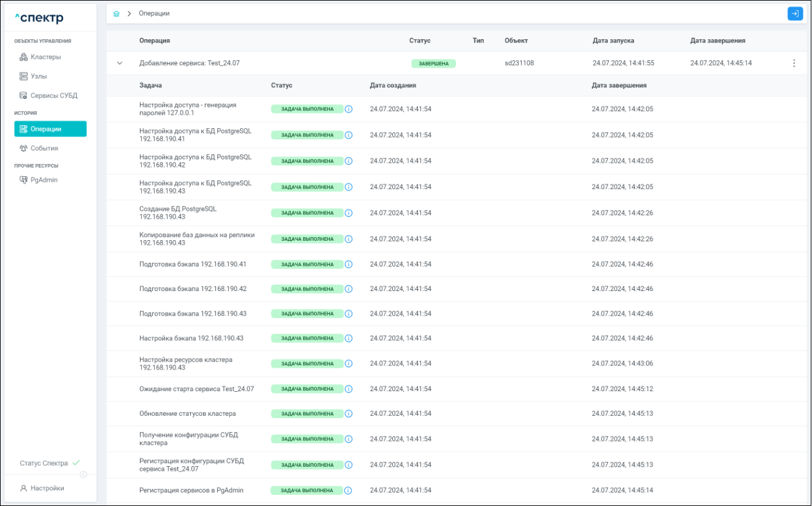
Task: Click the home icon in breadcrumb
Action: (x=117, y=14)
